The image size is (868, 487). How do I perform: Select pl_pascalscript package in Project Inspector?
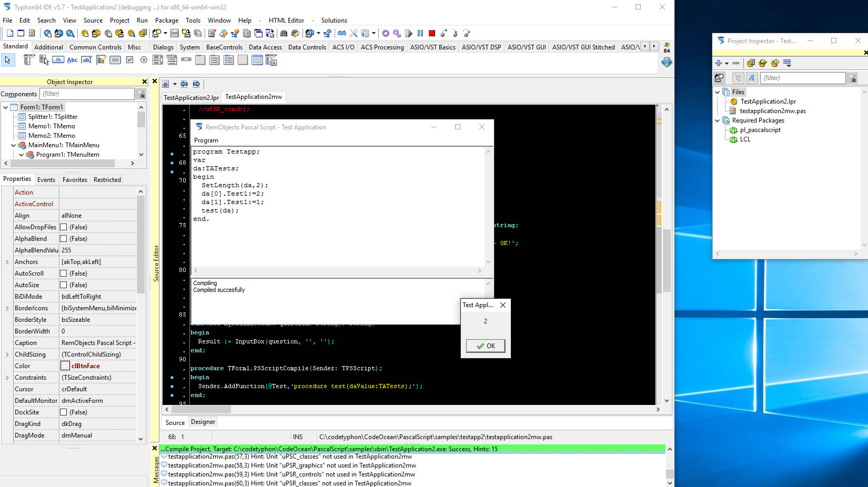click(x=760, y=130)
